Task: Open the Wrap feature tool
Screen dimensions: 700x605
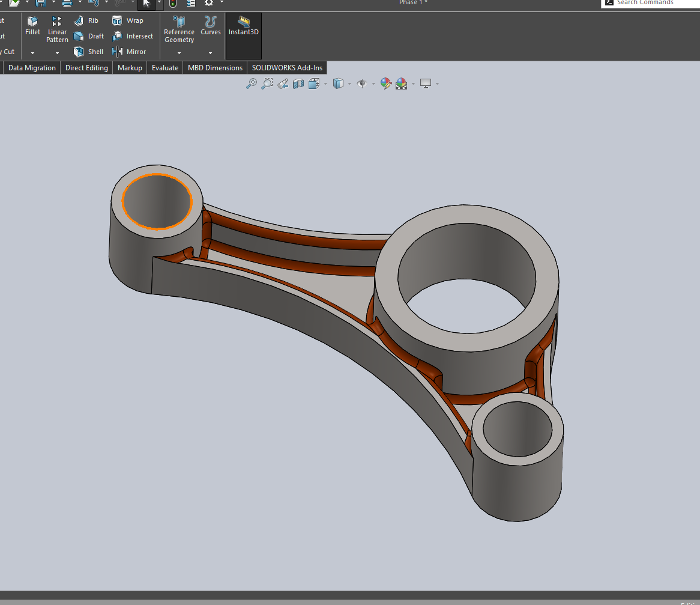Action: pos(127,20)
